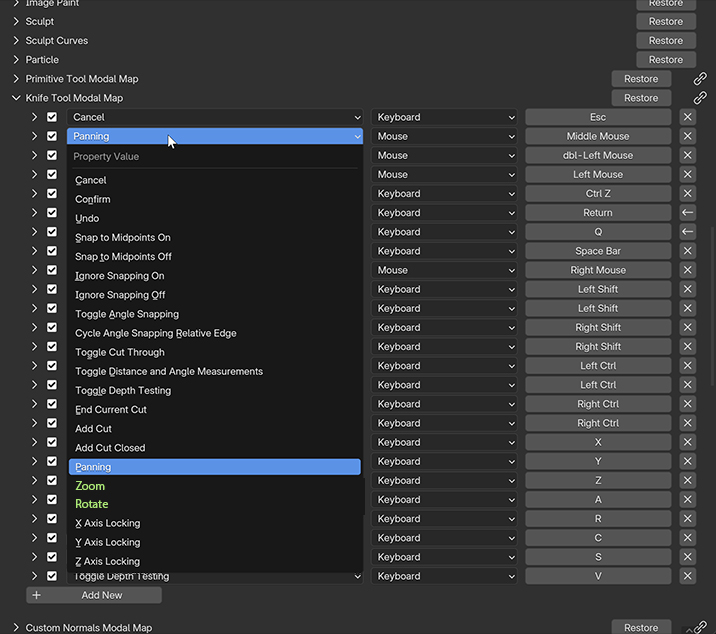Remove the V key keymap item
This screenshot has height=634, width=716.
(687, 576)
